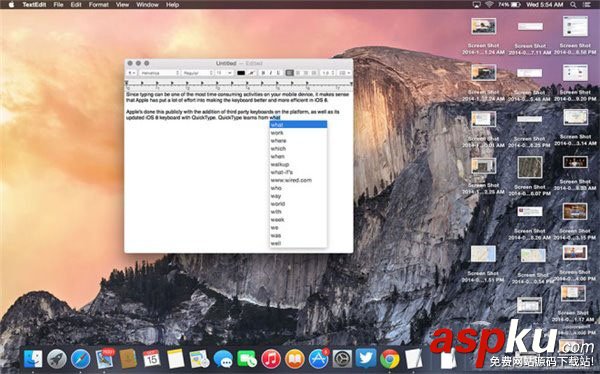Screen dimensions: 600x374
Task: Toggle bold formatting
Action: coord(263,73)
